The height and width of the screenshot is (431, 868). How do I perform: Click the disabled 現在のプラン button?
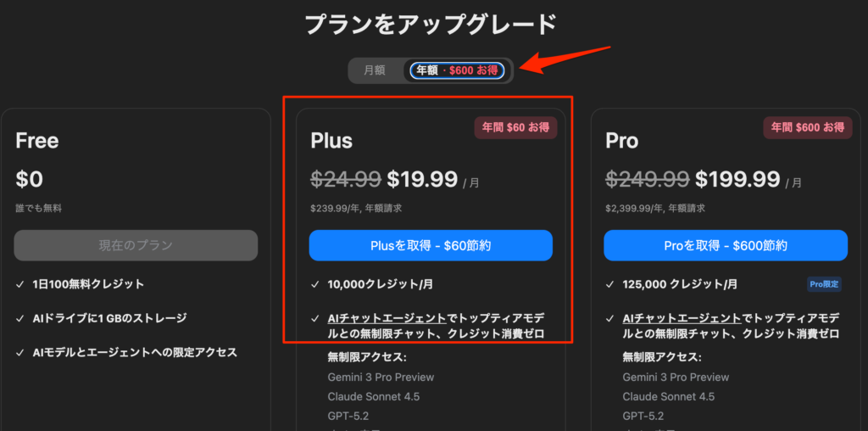click(136, 245)
